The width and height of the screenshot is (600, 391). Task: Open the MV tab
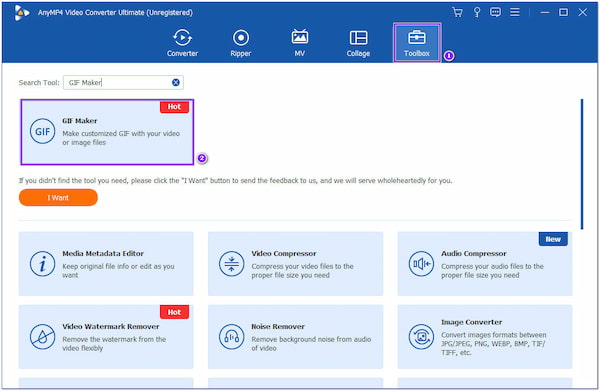(300, 42)
